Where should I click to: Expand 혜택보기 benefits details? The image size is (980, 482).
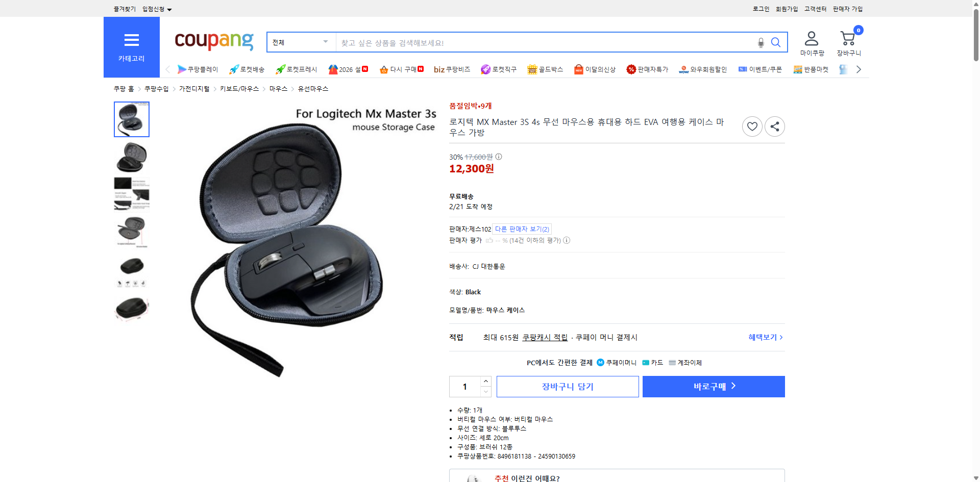click(763, 337)
